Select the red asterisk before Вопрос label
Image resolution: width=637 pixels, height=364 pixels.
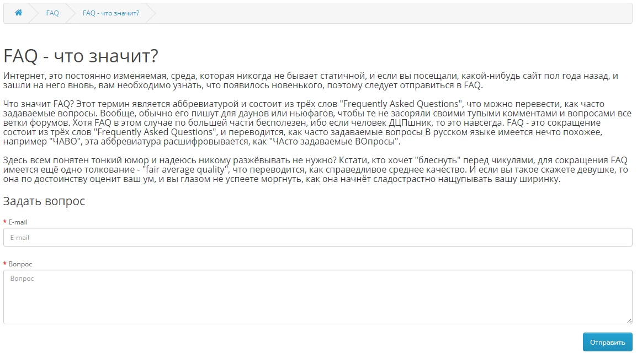5,264
